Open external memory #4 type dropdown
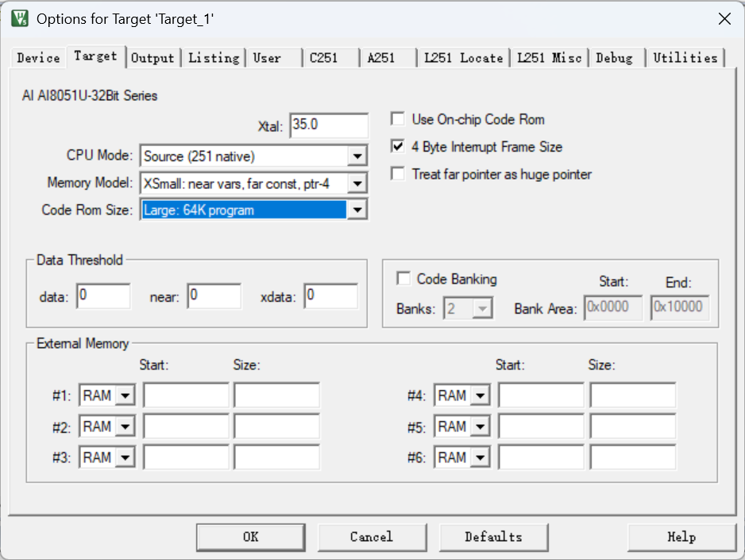Viewport: 745px width, 560px height. coord(481,396)
